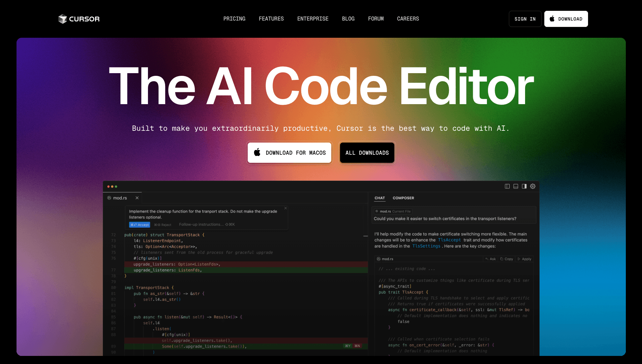642x364 pixels.
Task: Click the TlsAccept code reference
Action: coord(449,240)
